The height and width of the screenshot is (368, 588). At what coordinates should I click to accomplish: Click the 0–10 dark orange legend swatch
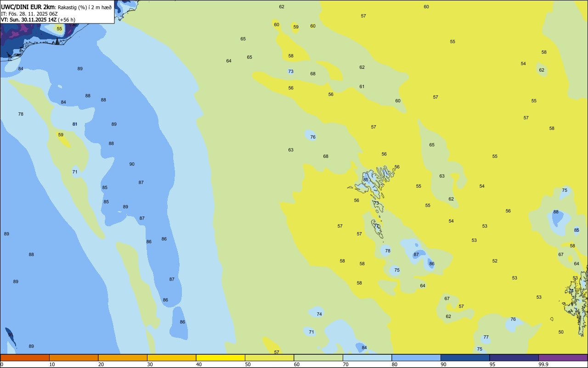[x=25, y=357]
